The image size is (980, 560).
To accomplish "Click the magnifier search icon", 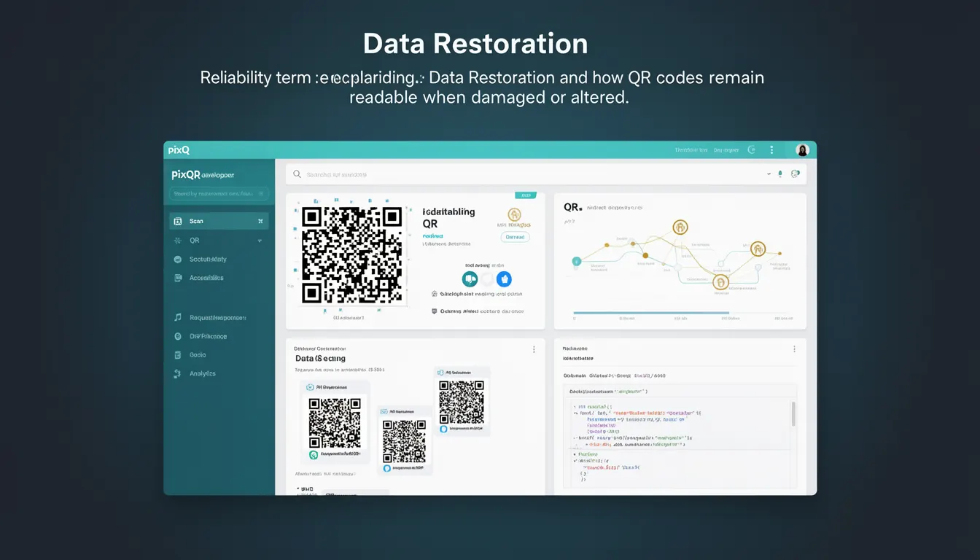I will point(297,174).
